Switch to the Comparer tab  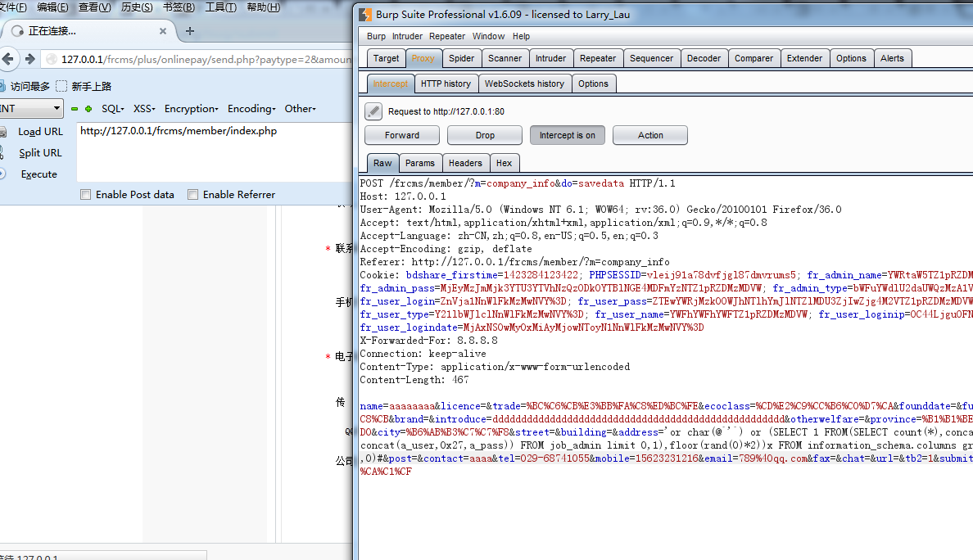(754, 58)
